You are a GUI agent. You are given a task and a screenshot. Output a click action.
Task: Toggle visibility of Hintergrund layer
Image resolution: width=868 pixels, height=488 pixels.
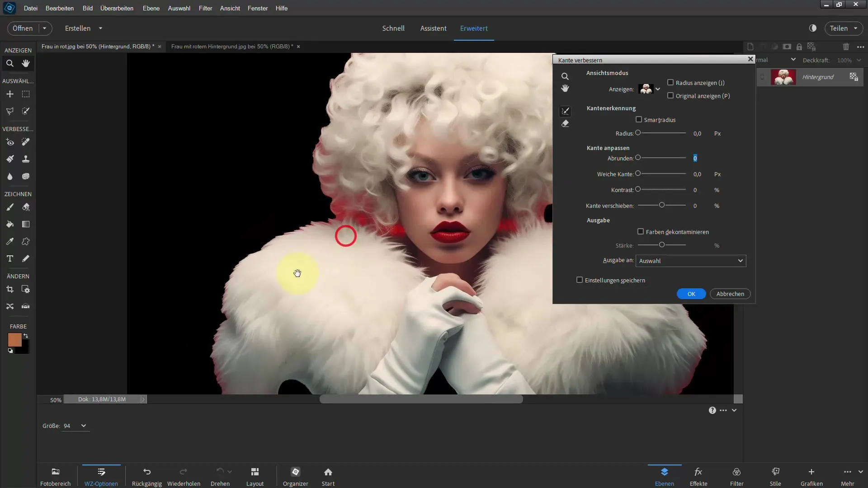tap(763, 77)
